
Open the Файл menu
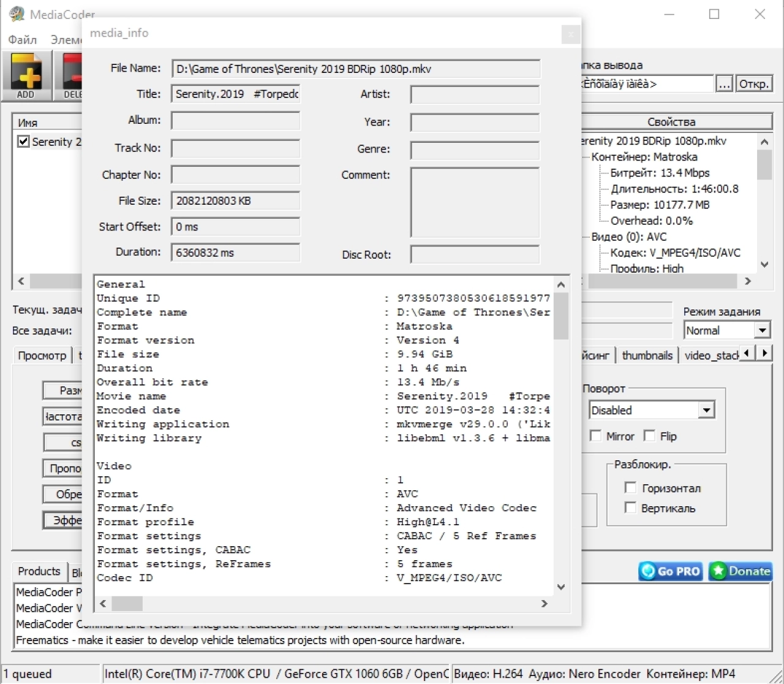point(23,40)
